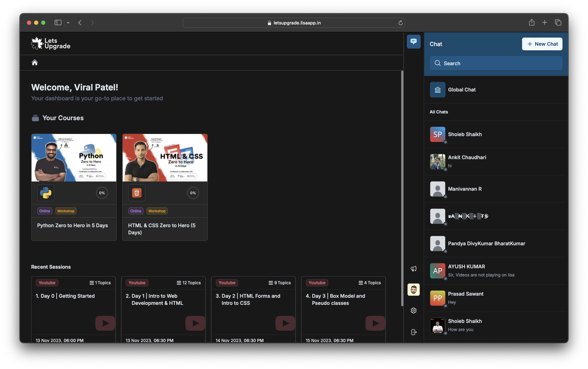The height and width of the screenshot is (369, 588).
Task: Open the Python Zero to Hero course thumbnail
Action: (x=74, y=158)
